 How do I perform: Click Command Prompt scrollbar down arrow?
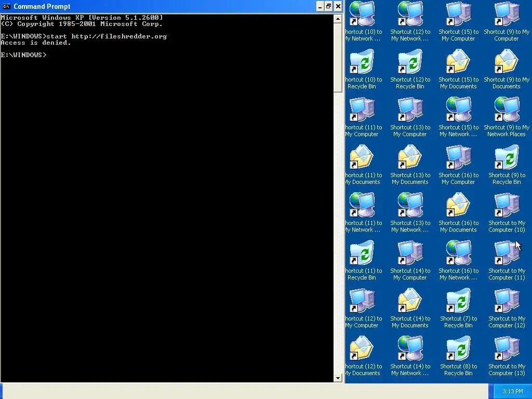[338, 378]
